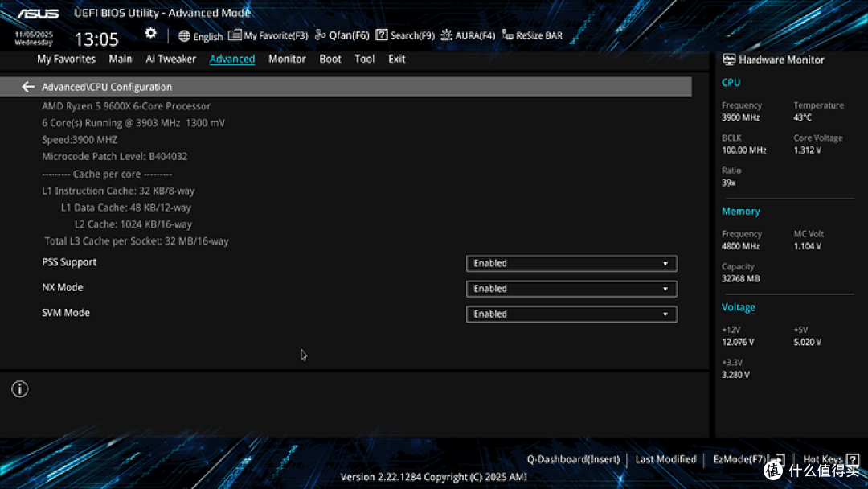Click the Hardware Monitor icon

729,60
